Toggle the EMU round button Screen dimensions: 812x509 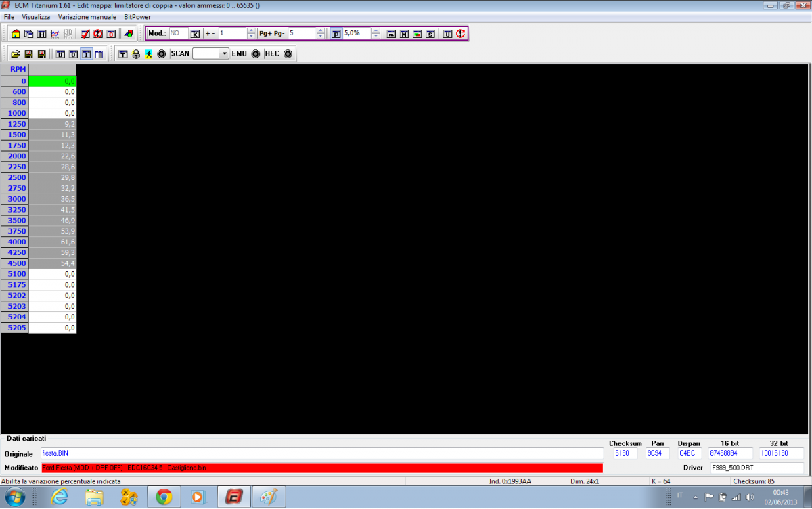[256, 53]
